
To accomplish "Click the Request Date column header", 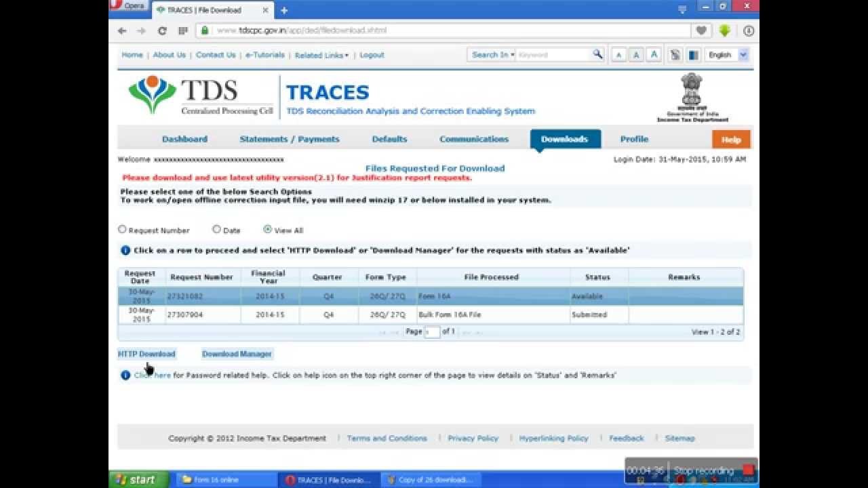I will click(x=140, y=277).
